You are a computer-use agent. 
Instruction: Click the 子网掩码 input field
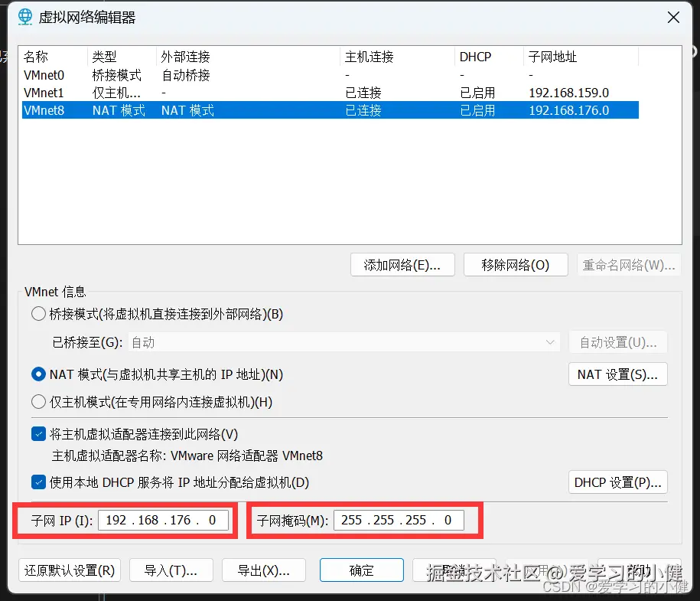coord(399,520)
